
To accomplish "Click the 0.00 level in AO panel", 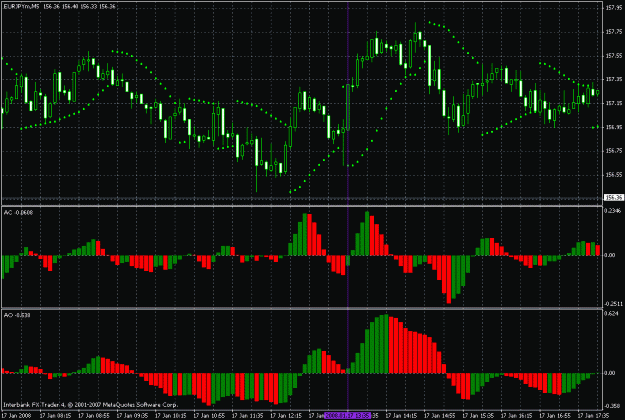I will click(x=610, y=373).
